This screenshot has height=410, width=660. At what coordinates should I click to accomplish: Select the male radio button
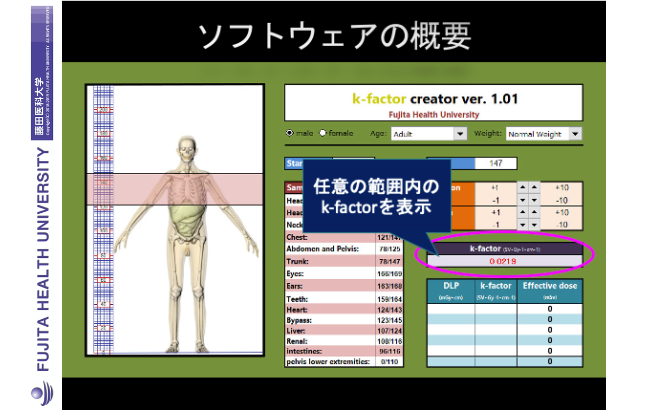pyautogui.click(x=290, y=133)
